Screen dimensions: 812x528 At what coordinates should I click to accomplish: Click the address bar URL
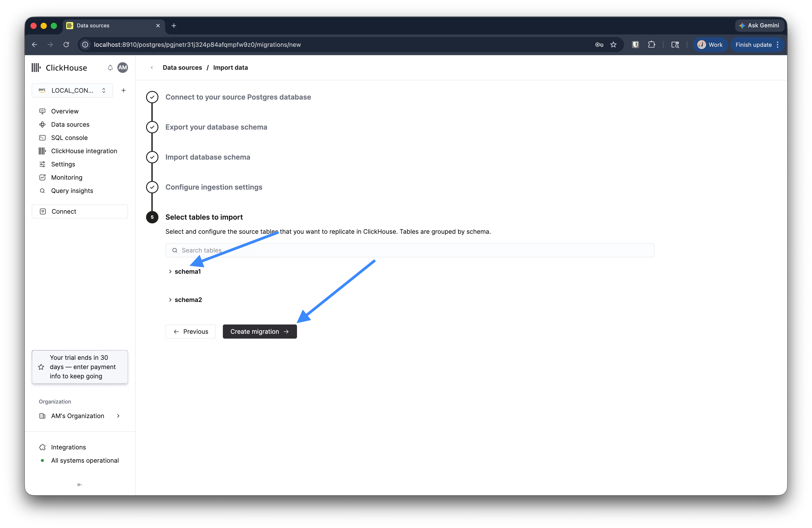click(x=197, y=45)
